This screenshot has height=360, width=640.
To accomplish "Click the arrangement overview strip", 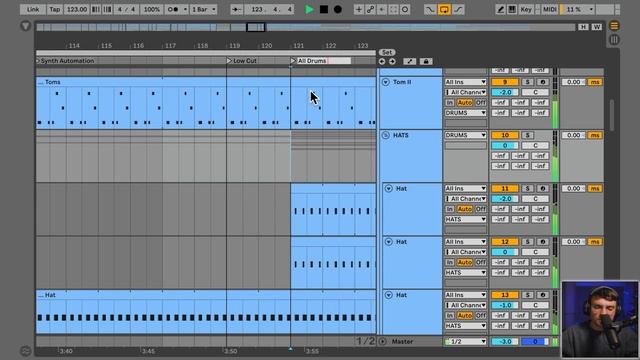I will coord(305,27).
